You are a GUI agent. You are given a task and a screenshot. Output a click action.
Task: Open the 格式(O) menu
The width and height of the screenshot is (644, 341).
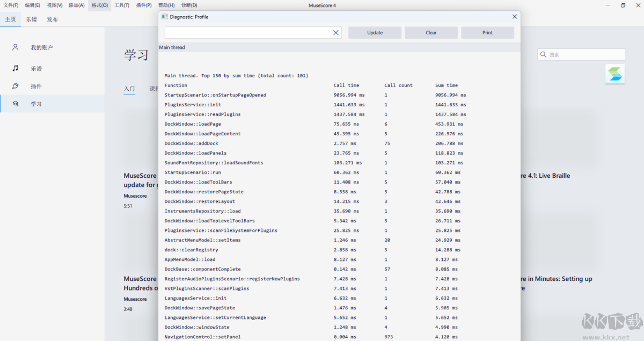(x=100, y=5)
